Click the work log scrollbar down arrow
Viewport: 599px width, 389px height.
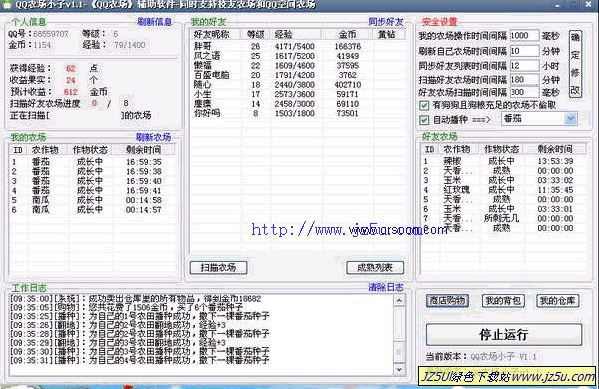pos(399,369)
